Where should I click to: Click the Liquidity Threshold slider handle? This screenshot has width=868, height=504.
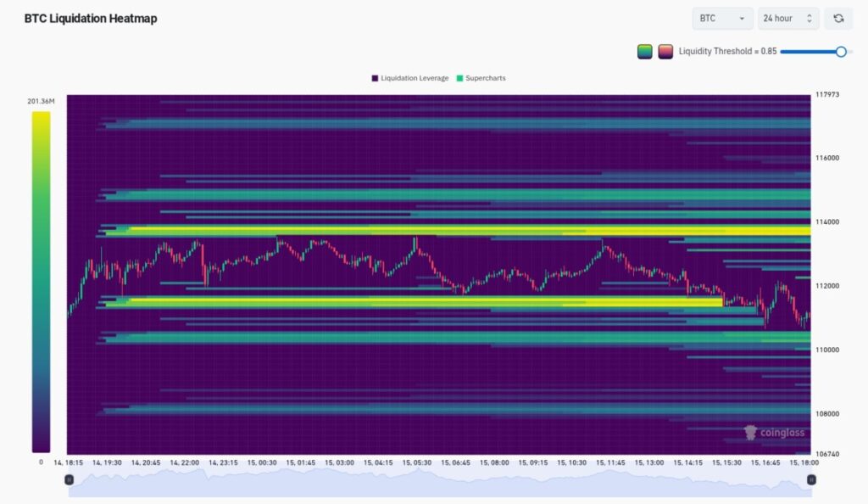[x=842, y=51]
